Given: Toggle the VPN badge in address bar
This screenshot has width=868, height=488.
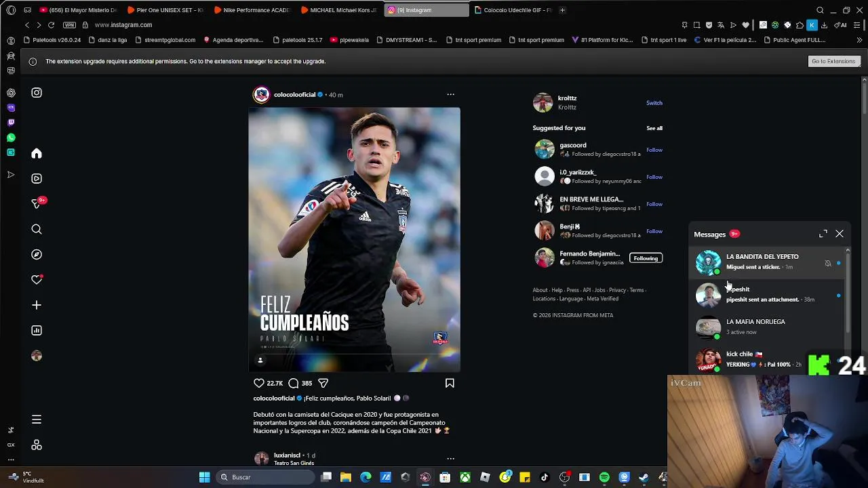Looking at the screenshot, I should 69,25.
